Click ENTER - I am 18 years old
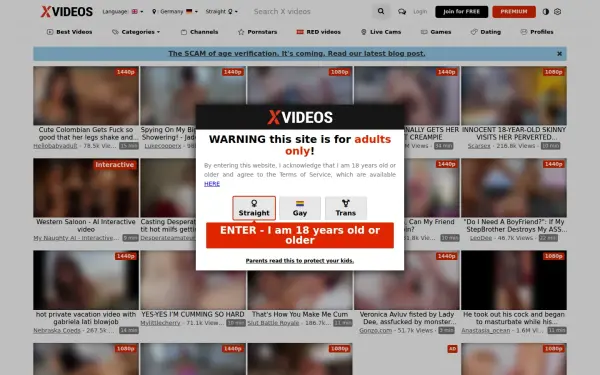The width and height of the screenshot is (600, 375). pos(300,235)
